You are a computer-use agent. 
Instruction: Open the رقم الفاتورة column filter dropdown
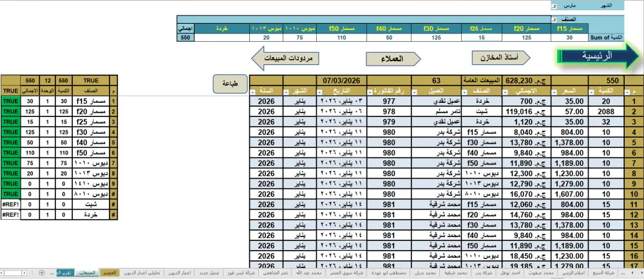[x=372, y=91]
